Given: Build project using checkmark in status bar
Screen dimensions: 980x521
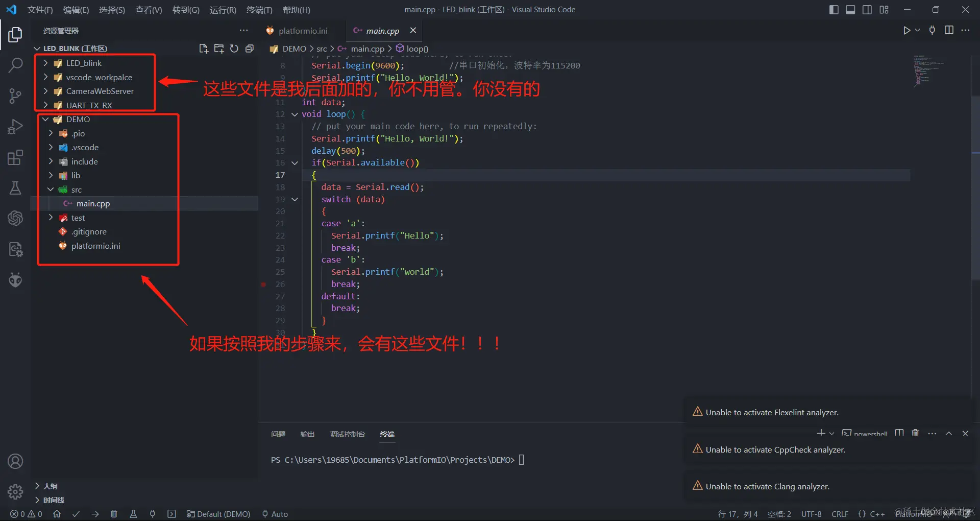Looking at the screenshot, I should tap(76, 514).
